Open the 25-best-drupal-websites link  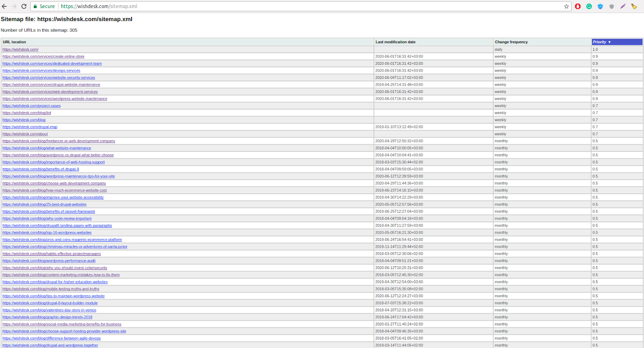coord(44,205)
